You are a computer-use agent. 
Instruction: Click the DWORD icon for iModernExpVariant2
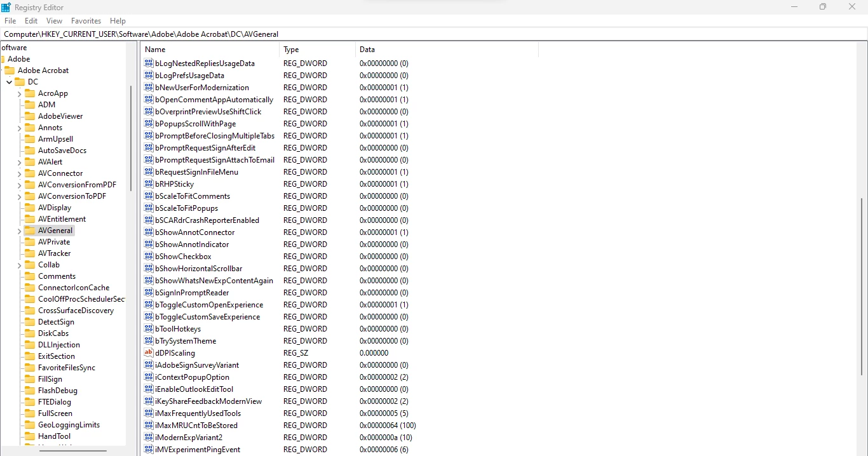[149, 438]
